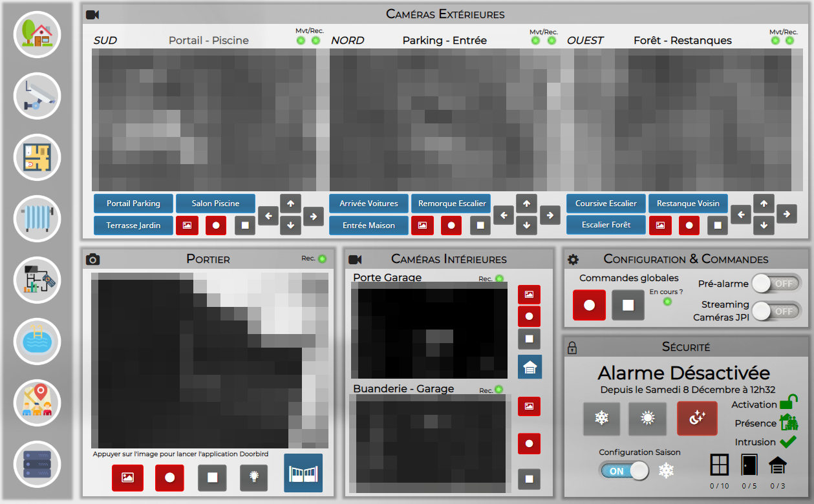Click the gate opening icon in Portier
The image size is (814, 504).
click(303, 473)
